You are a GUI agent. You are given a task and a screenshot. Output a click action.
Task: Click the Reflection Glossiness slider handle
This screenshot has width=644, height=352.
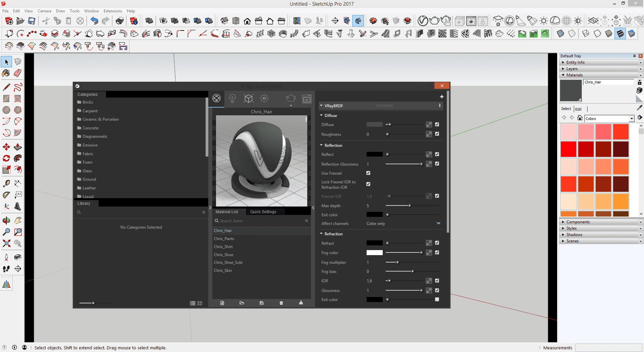421,164
